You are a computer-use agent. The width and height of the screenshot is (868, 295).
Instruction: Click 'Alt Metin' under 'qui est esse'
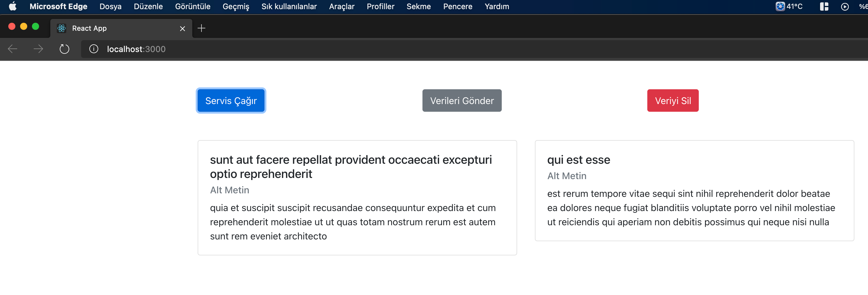click(567, 176)
